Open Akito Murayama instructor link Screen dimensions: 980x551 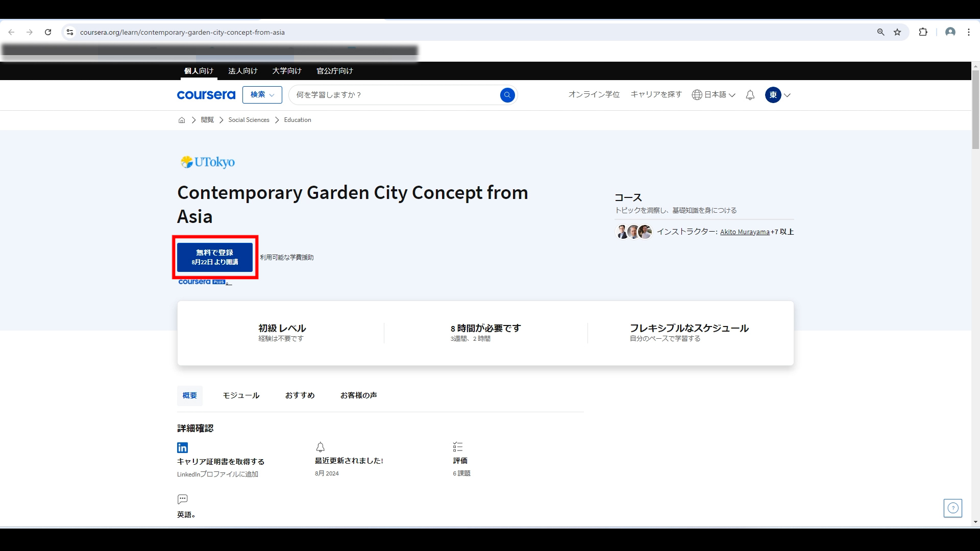pos(744,232)
